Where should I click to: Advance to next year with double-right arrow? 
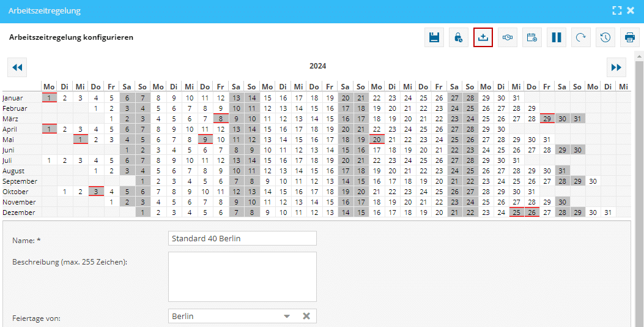tap(616, 67)
